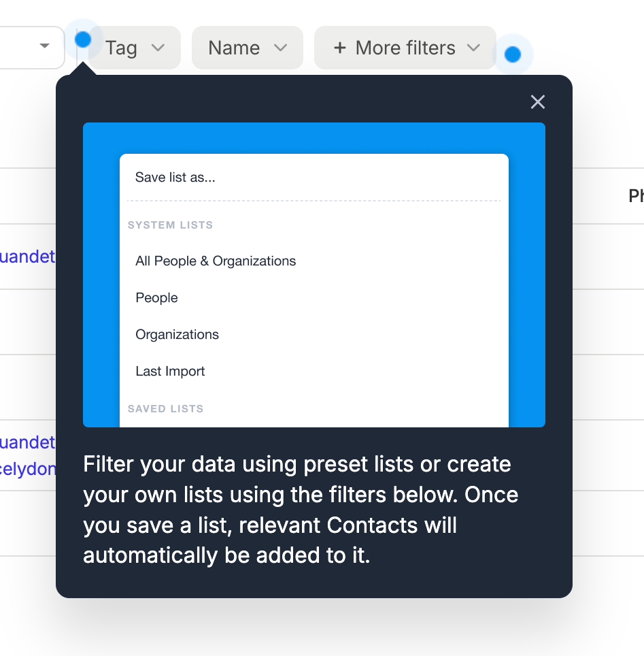Screen dimensions: 644x656
Task: Click the chevron icon on More filters
Action: [x=474, y=48]
